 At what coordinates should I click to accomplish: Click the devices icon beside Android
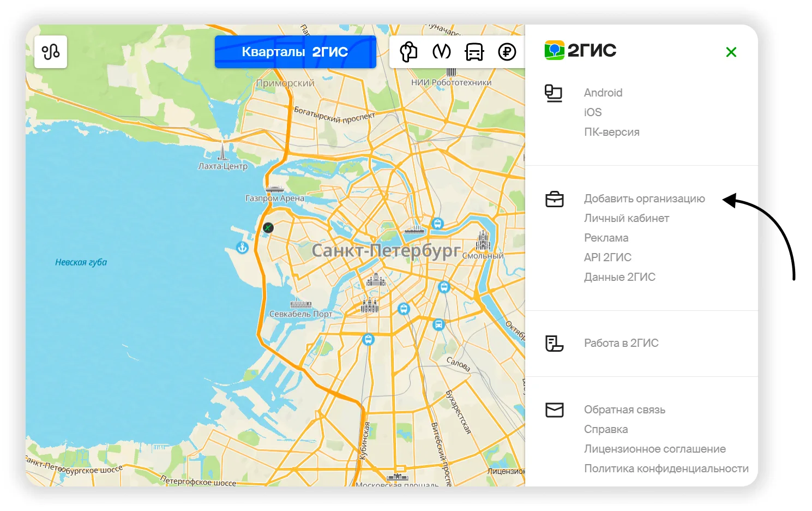554,93
